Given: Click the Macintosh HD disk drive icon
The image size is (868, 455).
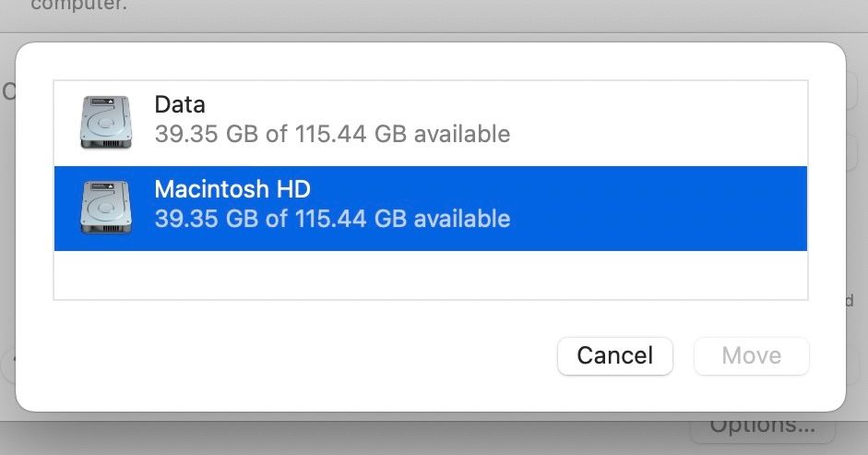Looking at the screenshot, I should (105, 207).
